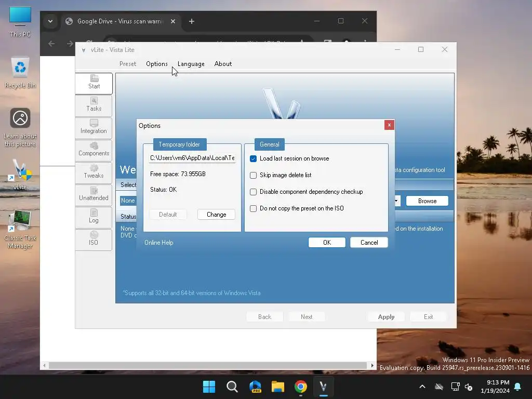
Task: Open Recycle Bin desktop icon
Action: pyautogui.click(x=20, y=73)
